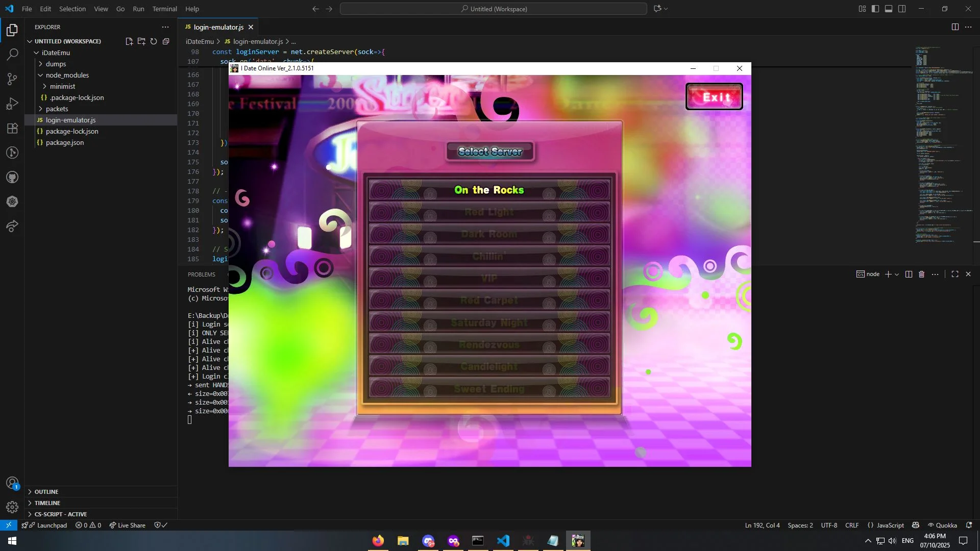Image resolution: width=980 pixels, height=551 pixels.
Task: Select the login-emulator.js editor tab
Action: point(218,27)
